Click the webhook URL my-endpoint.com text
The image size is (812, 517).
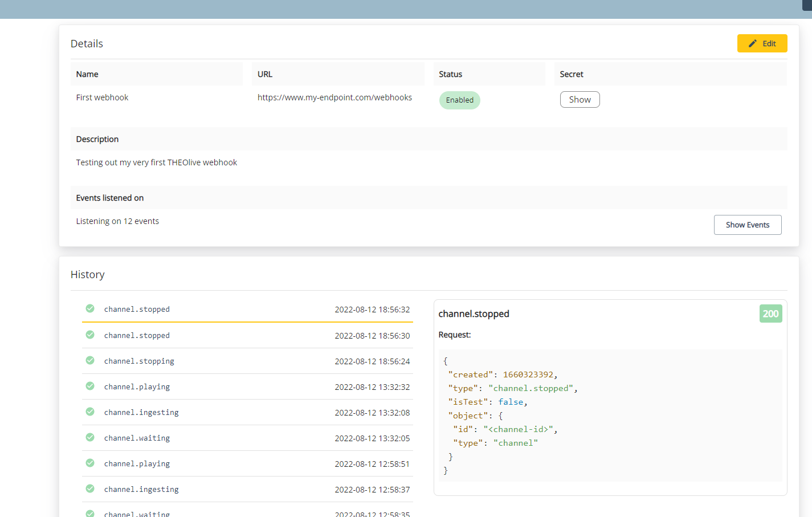pos(334,97)
